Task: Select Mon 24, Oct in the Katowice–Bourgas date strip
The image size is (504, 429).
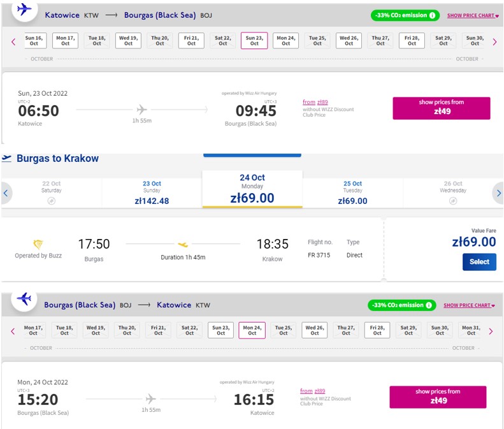Action: click(285, 41)
